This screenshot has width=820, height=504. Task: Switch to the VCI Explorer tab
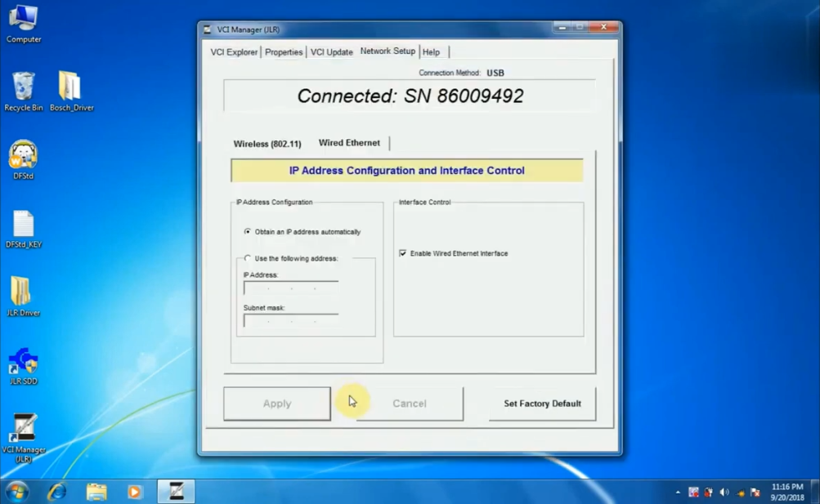tap(234, 51)
